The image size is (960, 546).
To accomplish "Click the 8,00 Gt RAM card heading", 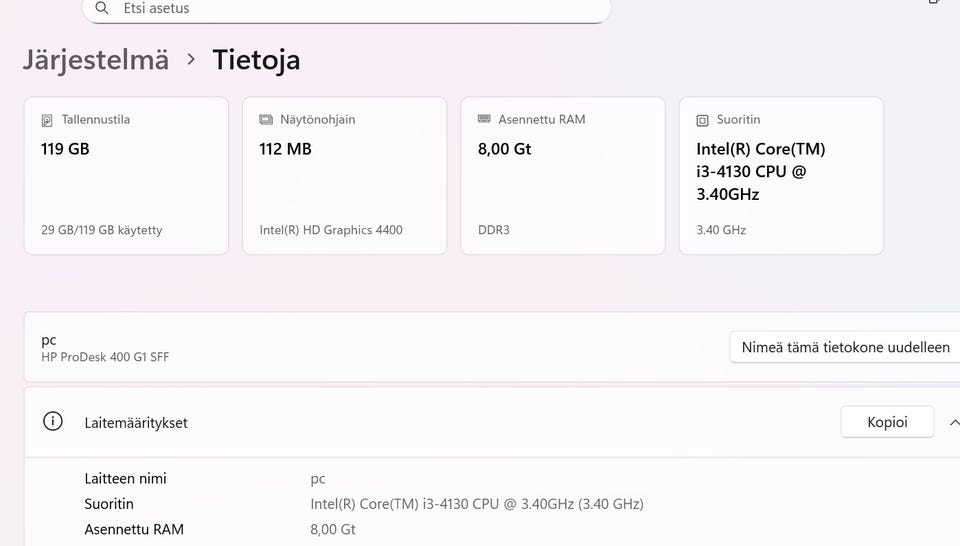I will (x=505, y=149).
